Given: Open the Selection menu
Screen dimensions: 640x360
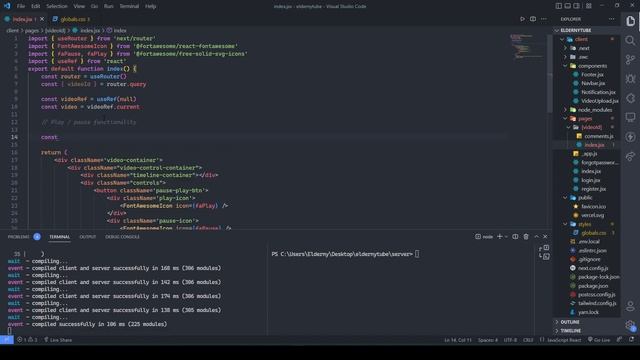Looking at the screenshot, I should (57, 6).
